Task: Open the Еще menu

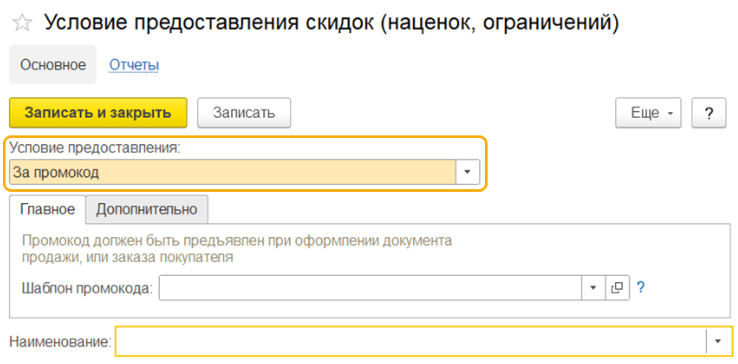Action: tap(648, 113)
